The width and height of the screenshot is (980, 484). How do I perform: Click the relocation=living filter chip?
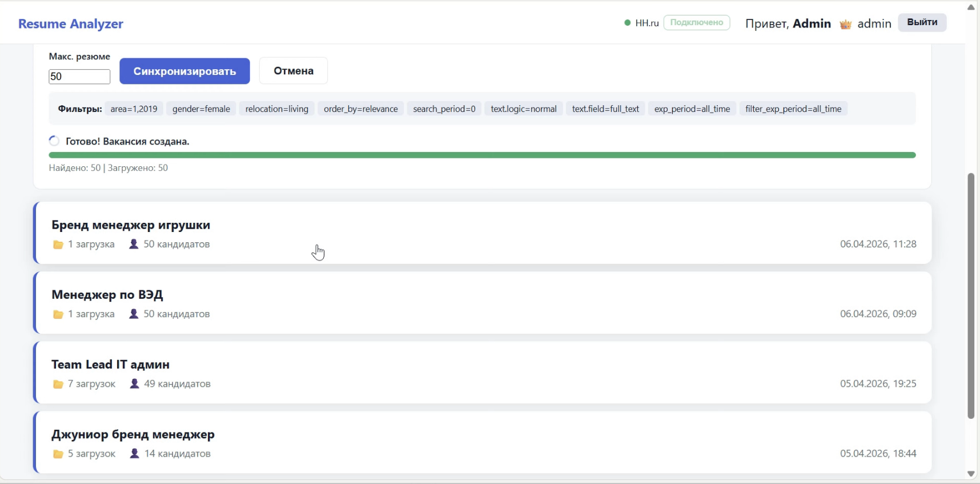(277, 109)
